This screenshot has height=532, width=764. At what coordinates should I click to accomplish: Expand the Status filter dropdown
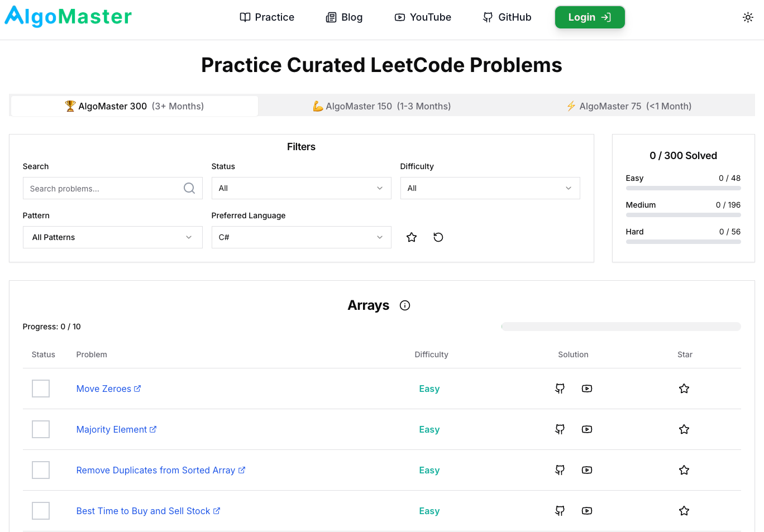click(301, 188)
